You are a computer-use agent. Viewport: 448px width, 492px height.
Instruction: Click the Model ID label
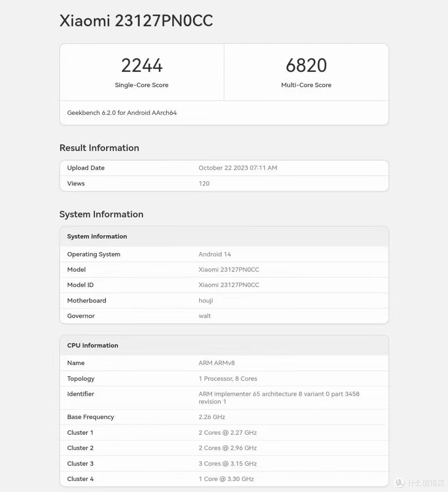(80, 285)
